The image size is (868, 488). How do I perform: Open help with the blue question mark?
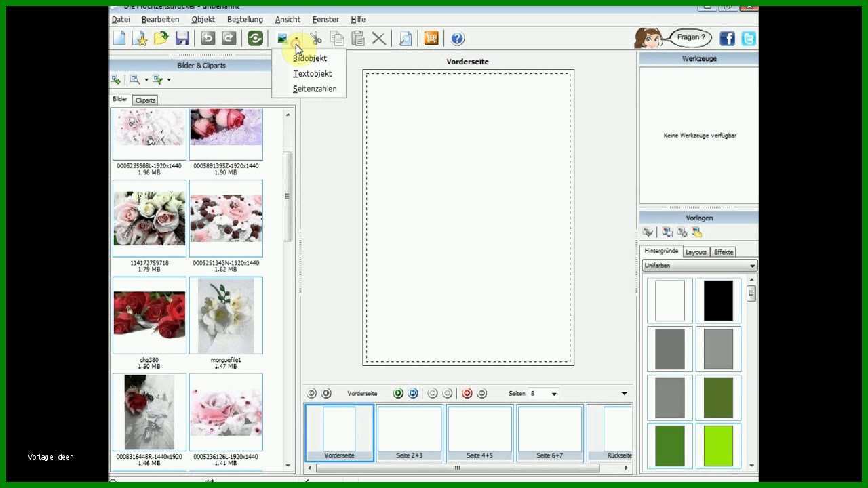pyautogui.click(x=457, y=39)
